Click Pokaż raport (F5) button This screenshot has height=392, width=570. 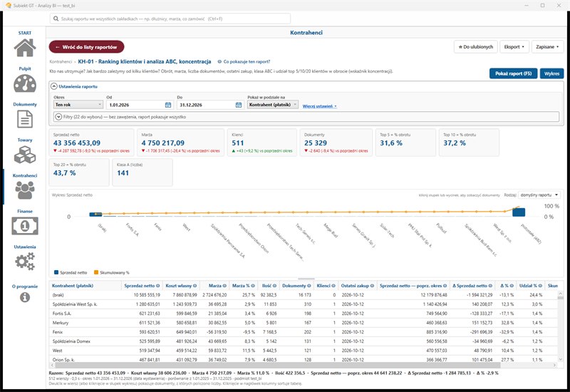(513, 73)
